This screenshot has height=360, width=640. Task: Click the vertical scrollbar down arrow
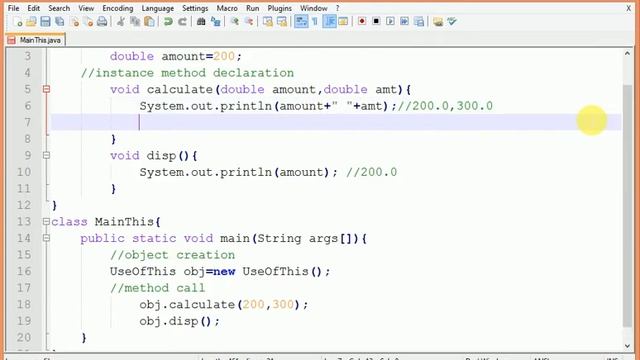pyautogui.click(x=628, y=346)
